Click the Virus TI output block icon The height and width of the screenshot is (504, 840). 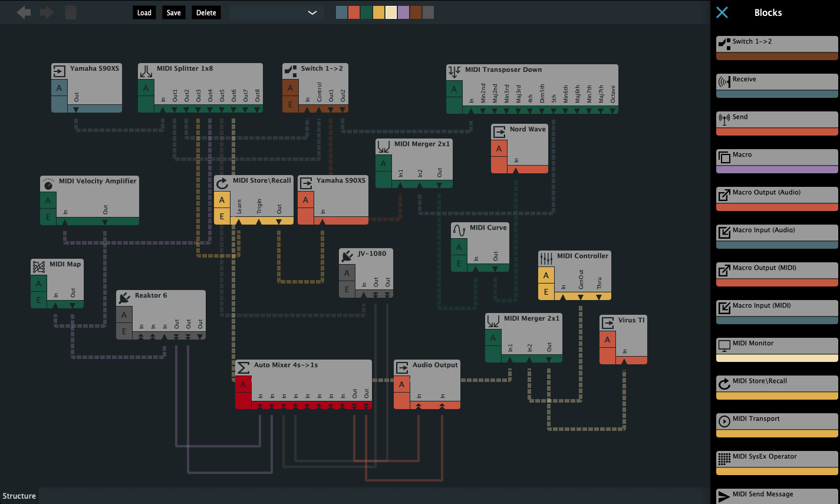(607, 323)
